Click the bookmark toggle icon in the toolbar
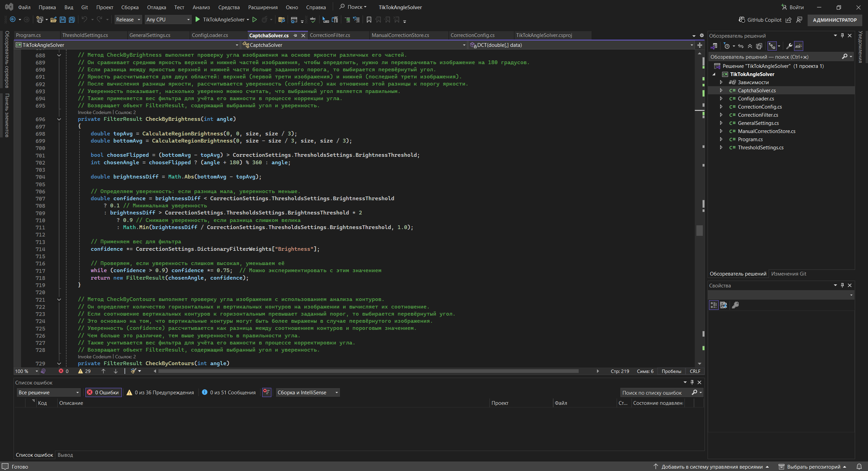 click(369, 20)
